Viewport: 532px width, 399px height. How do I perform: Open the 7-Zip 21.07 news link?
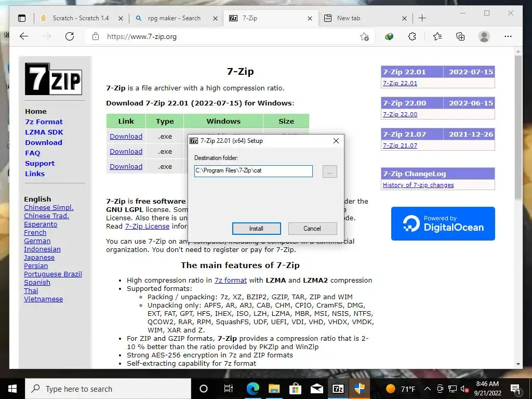tap(400, 145)
